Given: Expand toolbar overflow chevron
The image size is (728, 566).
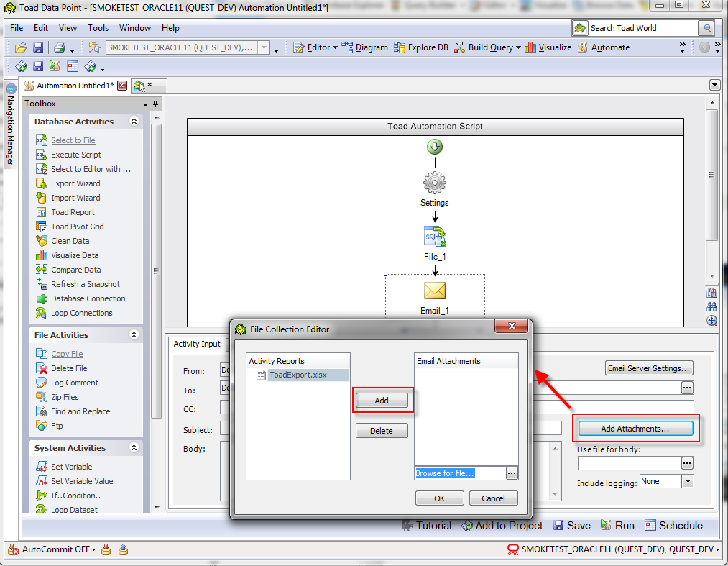Looking at the screenshot, I should (x=682, y=47).
